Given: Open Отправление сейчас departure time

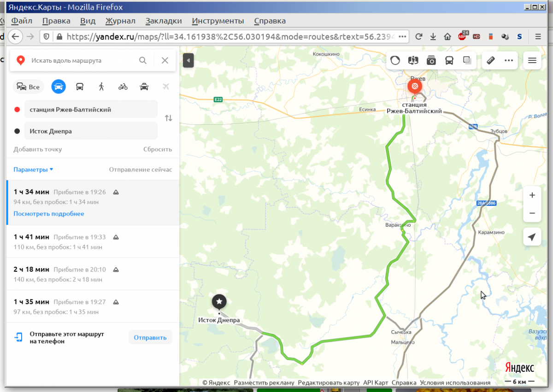Looking at the screenshot, I should [141, 170].
